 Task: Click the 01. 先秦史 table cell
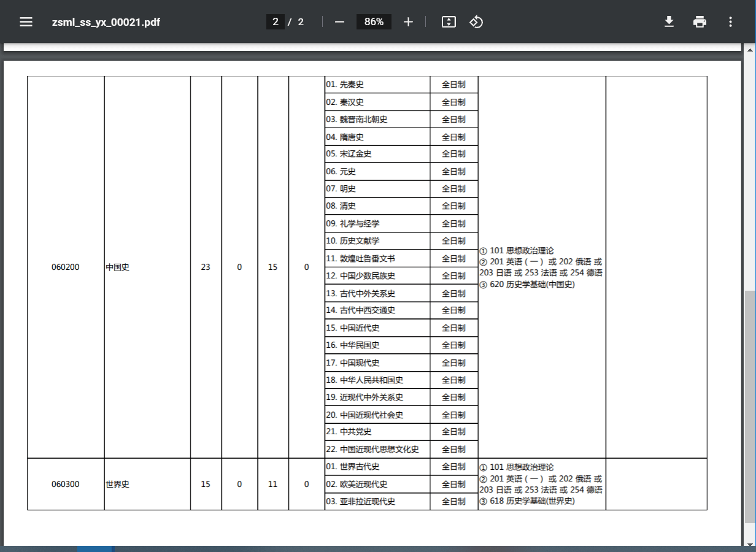345,85
